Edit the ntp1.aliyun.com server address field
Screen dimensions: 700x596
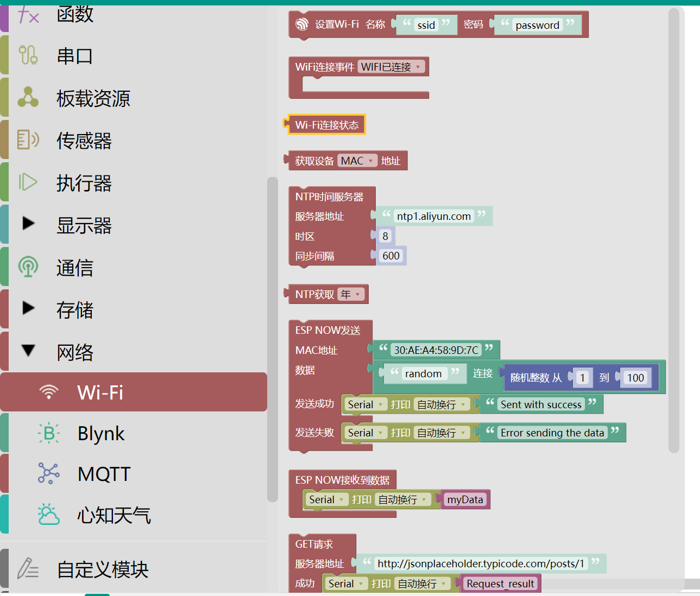(x=434, y=216)
